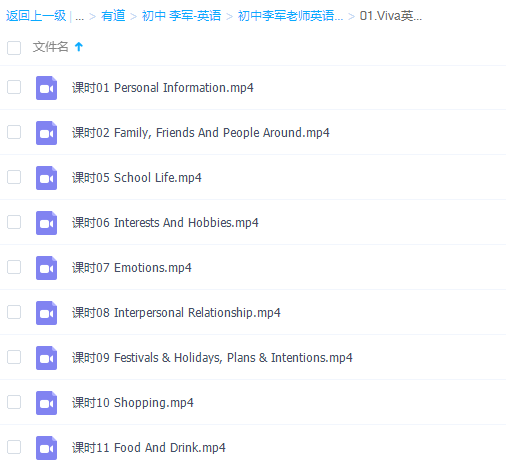Click video icon for 课时08 Interpersonal Relationship
506x462 pixels.
[46, 313]
